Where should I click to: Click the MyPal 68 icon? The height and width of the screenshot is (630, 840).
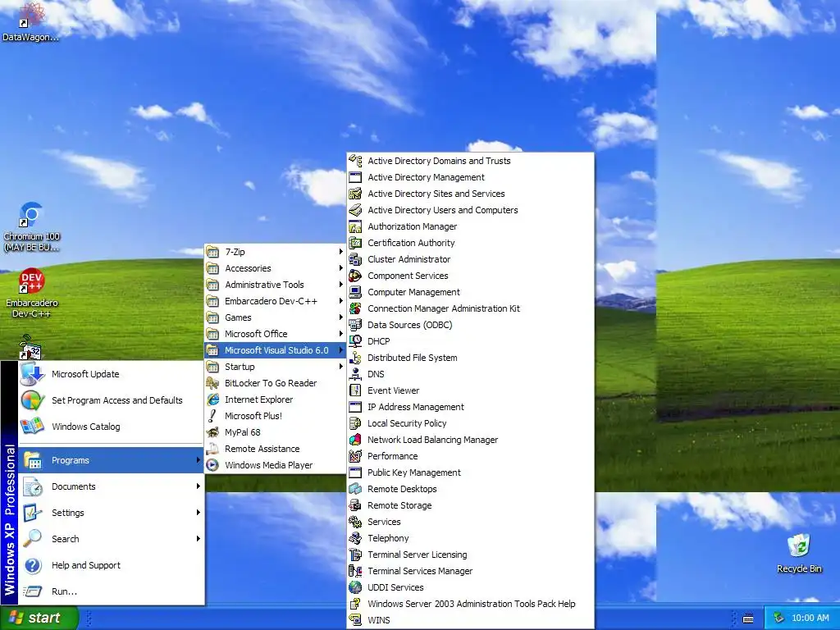pos(212,432)
